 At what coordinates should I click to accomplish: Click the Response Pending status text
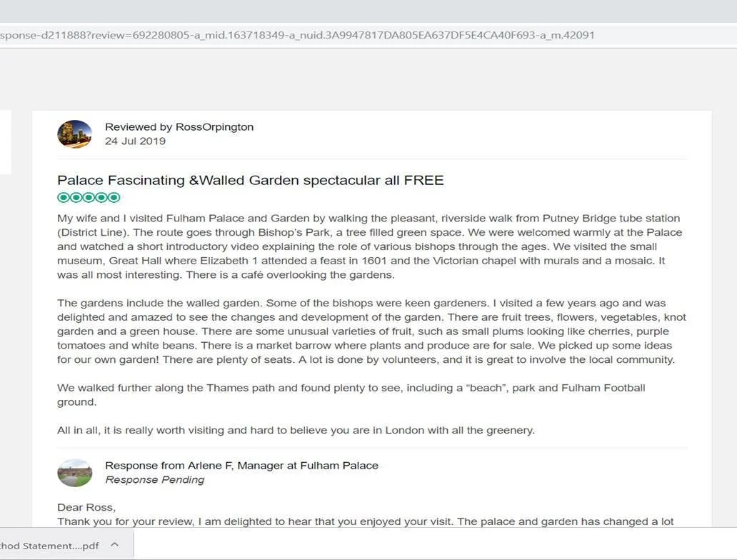(x=155, y=479)
